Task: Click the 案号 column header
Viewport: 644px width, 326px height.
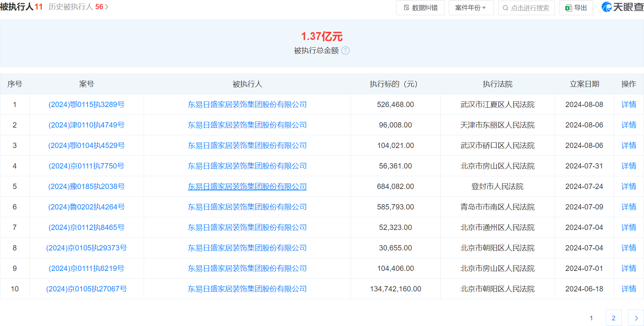Action: coord(87,84)
